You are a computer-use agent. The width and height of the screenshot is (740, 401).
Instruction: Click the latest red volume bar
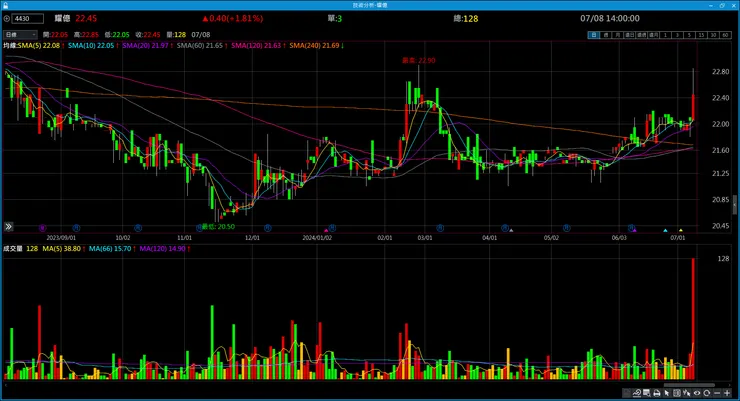coord(693,319)
